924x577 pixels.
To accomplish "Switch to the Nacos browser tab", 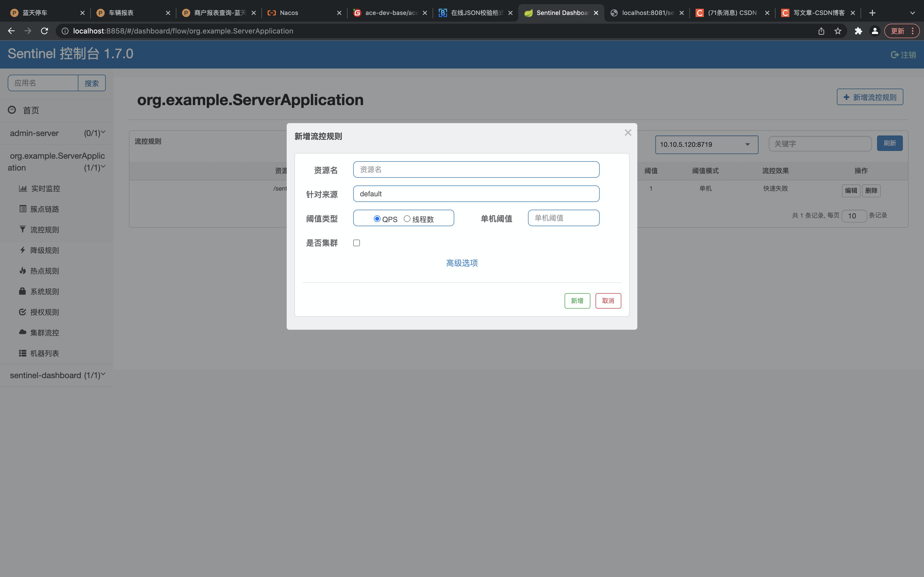I will (x=289, y=13).
